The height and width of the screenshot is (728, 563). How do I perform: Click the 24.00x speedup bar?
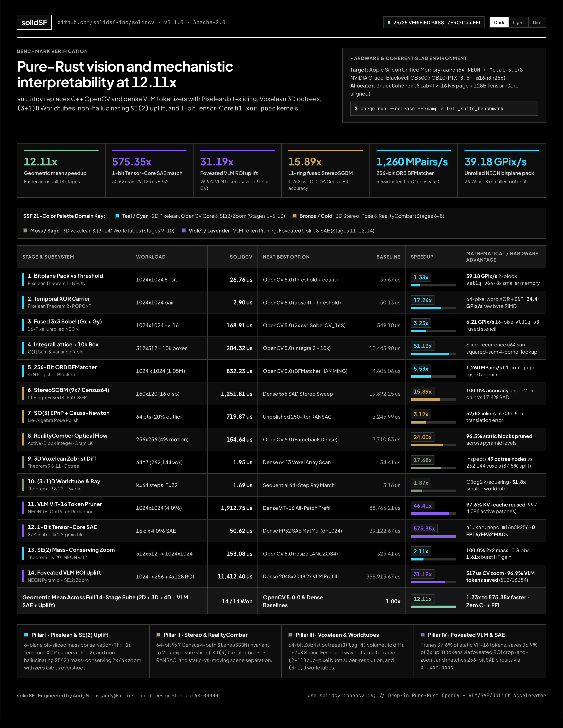[x=433, y=445]
